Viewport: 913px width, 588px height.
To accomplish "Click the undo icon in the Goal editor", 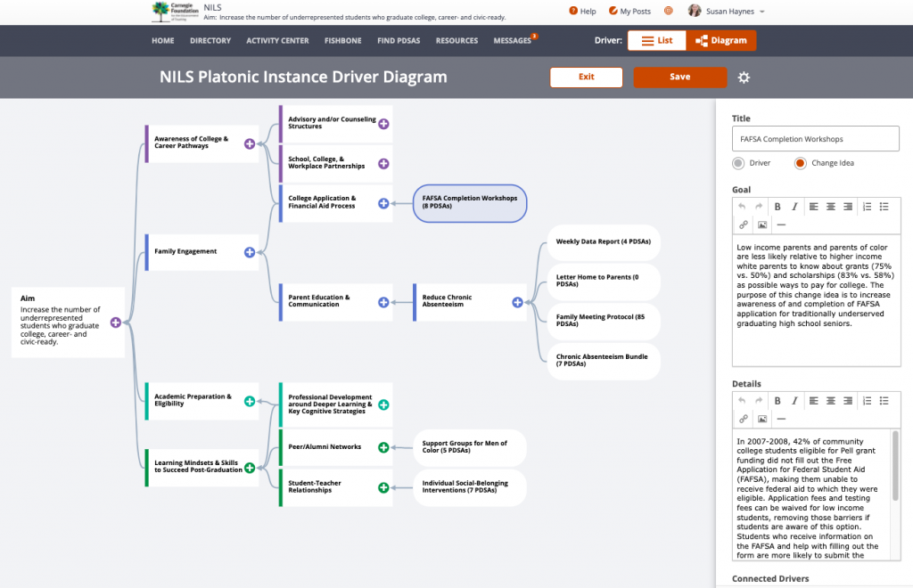I will click(x=742, y=207).
